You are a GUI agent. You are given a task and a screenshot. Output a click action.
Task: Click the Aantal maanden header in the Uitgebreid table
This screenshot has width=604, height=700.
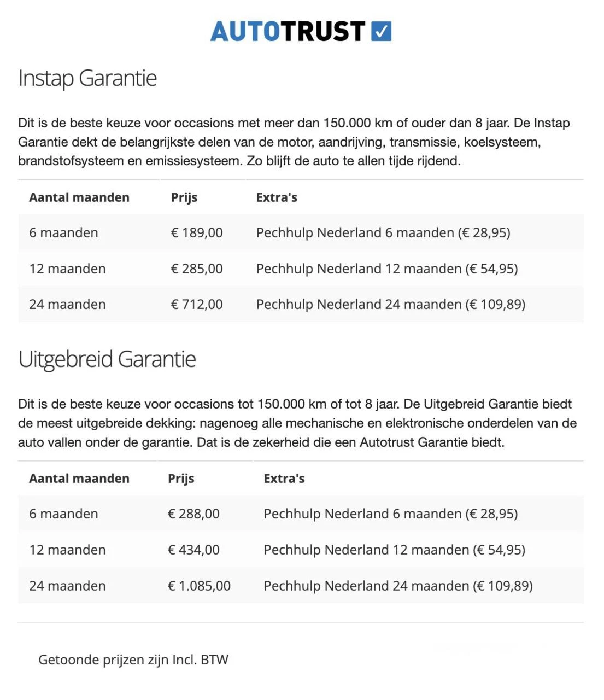[79, 479]
